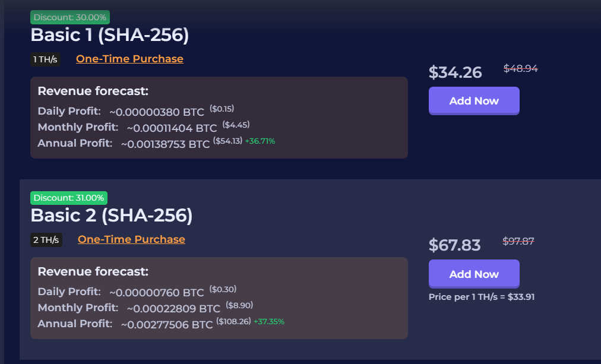
Task: Click the Discount: 30.00% badge
Action: pyautogui.click(x=70, y=17)
